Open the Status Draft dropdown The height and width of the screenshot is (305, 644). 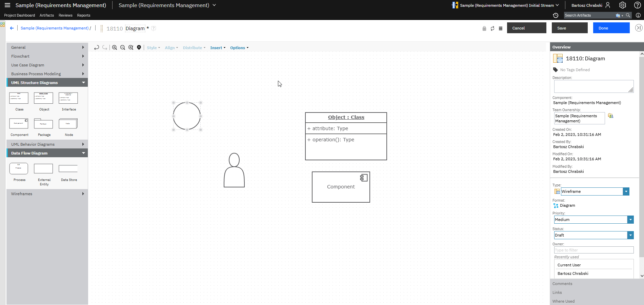click(630, 235)
